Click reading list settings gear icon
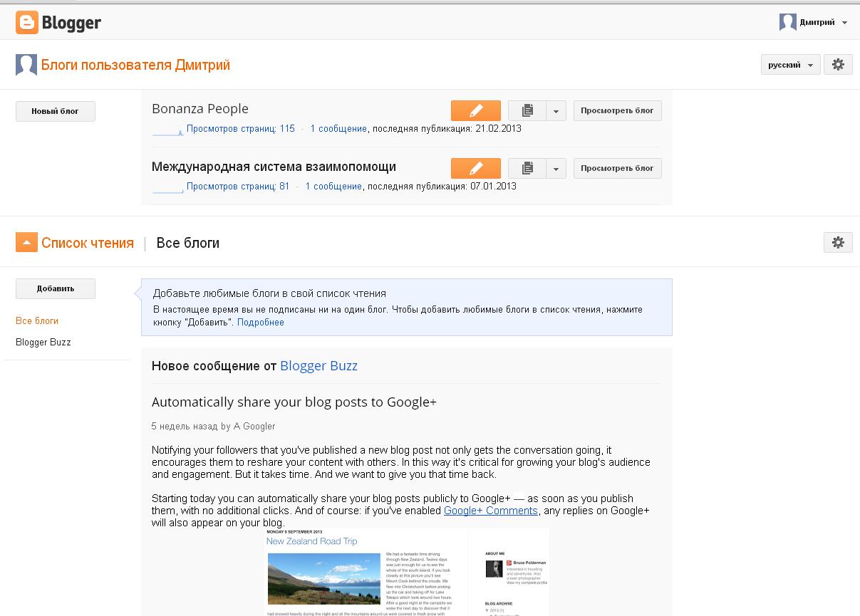 pyautogui.click(x=838, y=243)
